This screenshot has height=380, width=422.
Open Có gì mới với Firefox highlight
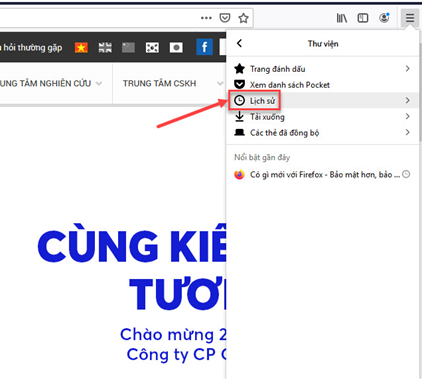(322, 174)
